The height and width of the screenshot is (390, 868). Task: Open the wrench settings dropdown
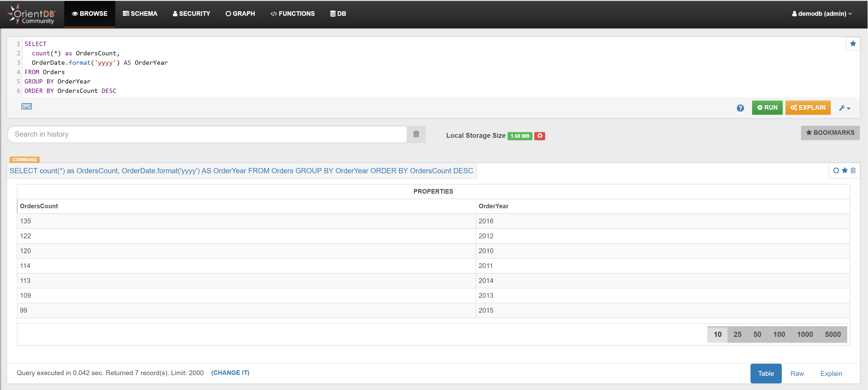point(844,108)
